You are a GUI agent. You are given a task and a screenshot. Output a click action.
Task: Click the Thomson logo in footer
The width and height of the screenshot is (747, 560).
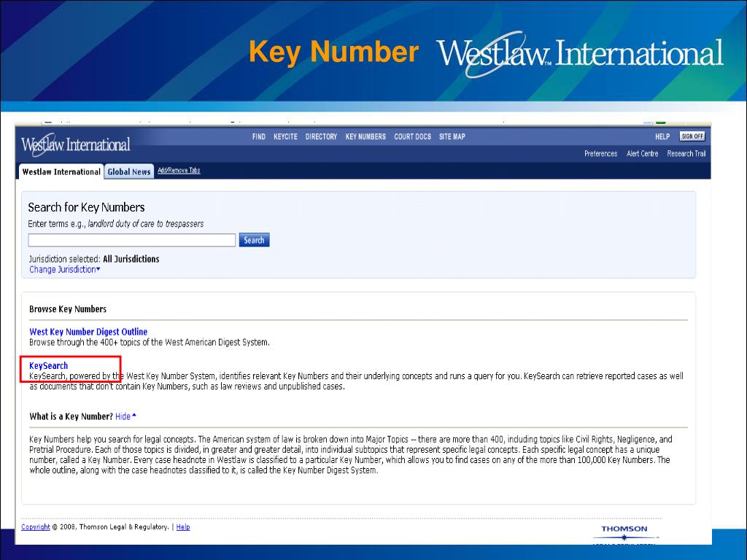pyautogui.click(x=624, y=534)
